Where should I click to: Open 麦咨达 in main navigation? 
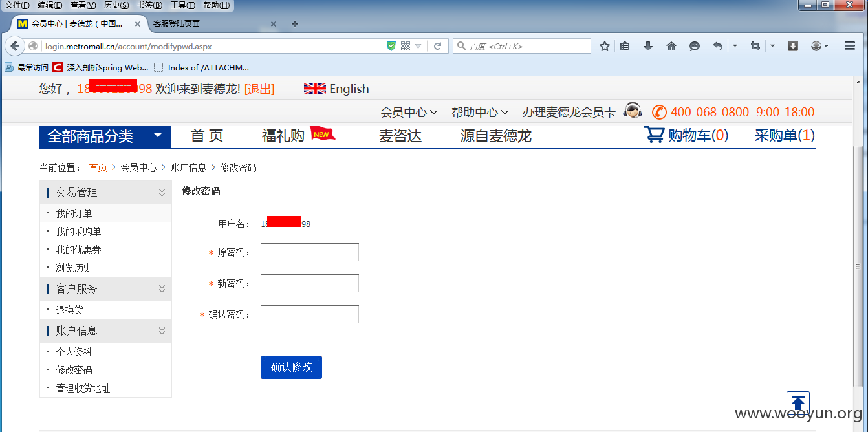click(x=400, y=136)
